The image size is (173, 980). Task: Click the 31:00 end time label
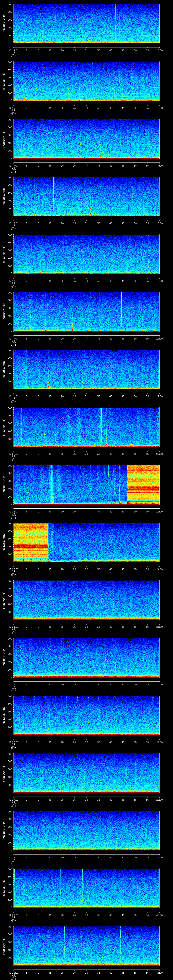click(x=159, y=972)
